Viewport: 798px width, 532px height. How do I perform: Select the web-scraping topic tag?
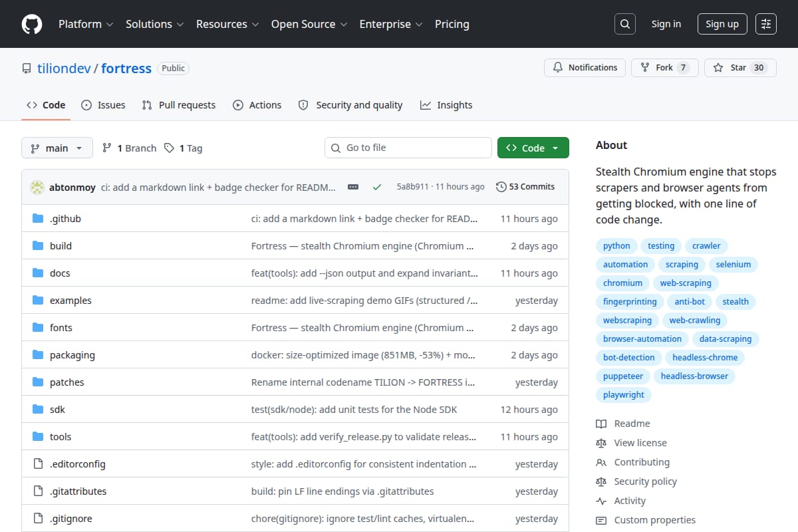[686, 283]
